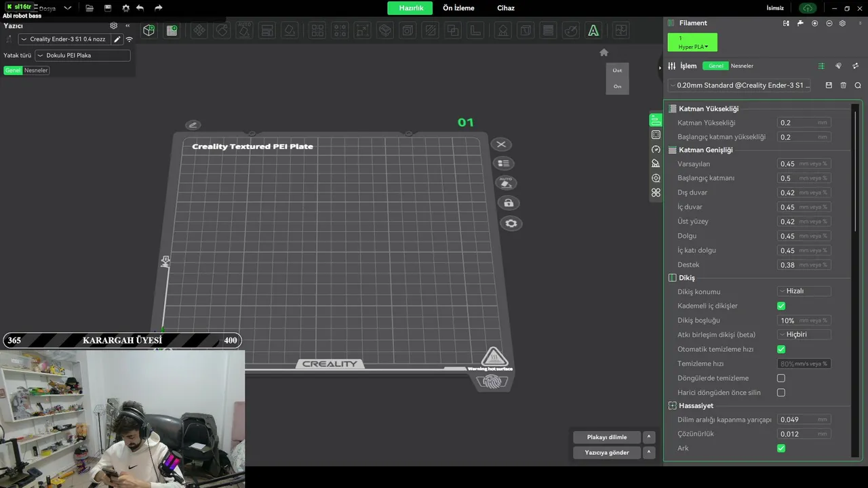Add a model with the cube icon
Viewport: 868px width, 488px height.
pos(149,30)
